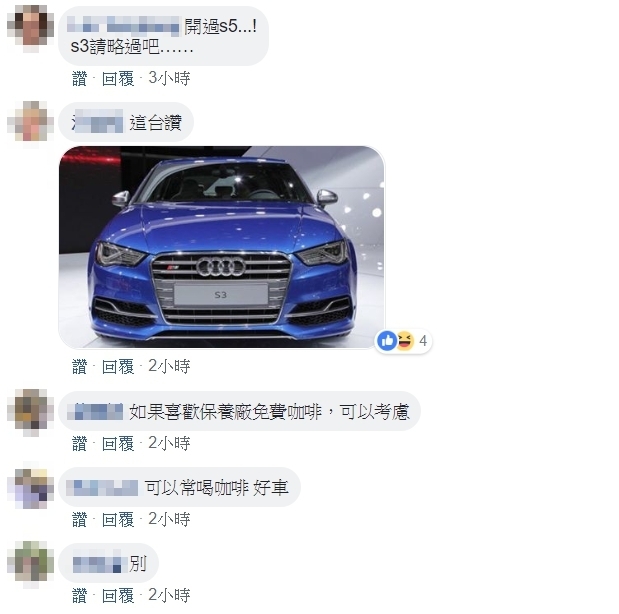Like the 可以常喝咖啡 好車 comment

[x=79, y=519]
